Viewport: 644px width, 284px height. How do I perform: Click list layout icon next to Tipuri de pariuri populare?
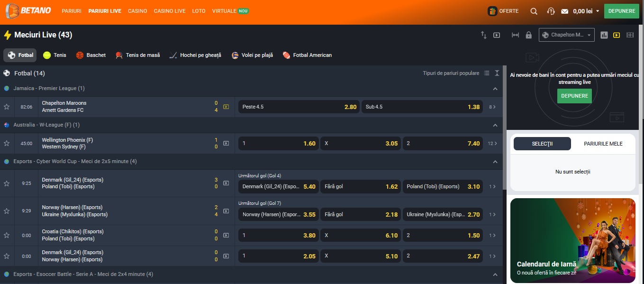487,73
